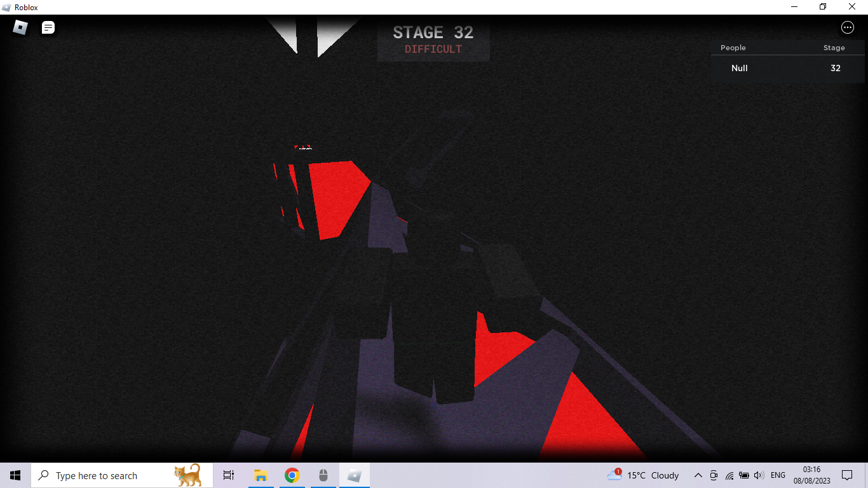868x488 pixels.
Task: Open the notification center icon
Action: 847,475
